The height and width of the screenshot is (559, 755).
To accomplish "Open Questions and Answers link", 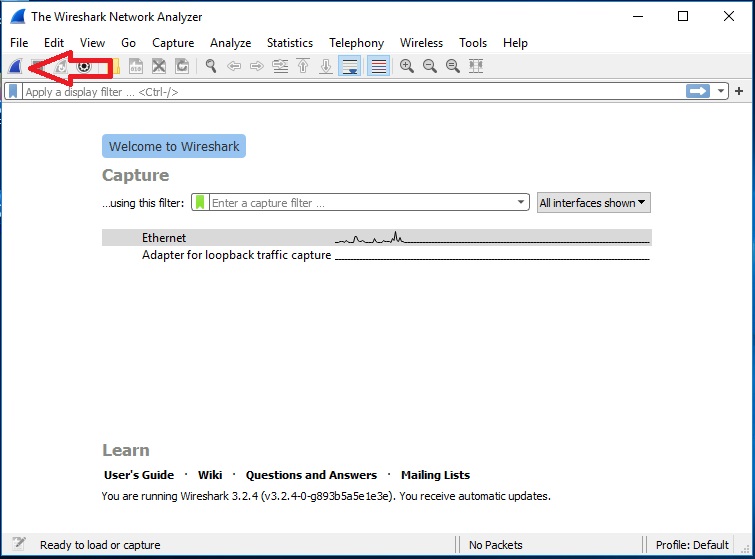I will click(312, 475).
